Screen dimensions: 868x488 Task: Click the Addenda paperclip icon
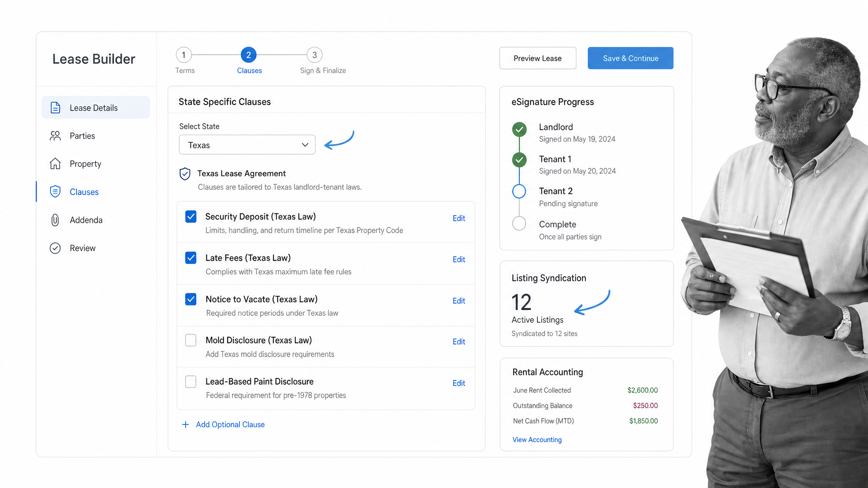click(55, 220)
